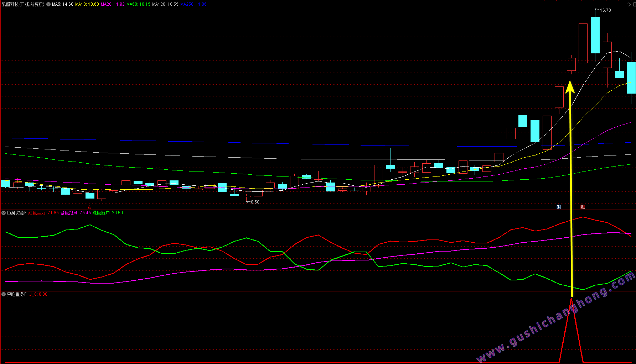Click the 绿色散户: 29.90 value
This screenshot has width=636, height=364.
coord(108,213)
